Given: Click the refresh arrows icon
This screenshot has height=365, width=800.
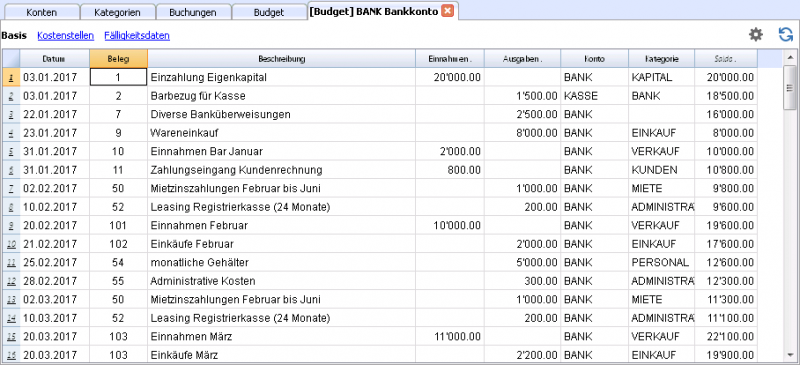Looking at the screenshot, I should click(786, 35).
